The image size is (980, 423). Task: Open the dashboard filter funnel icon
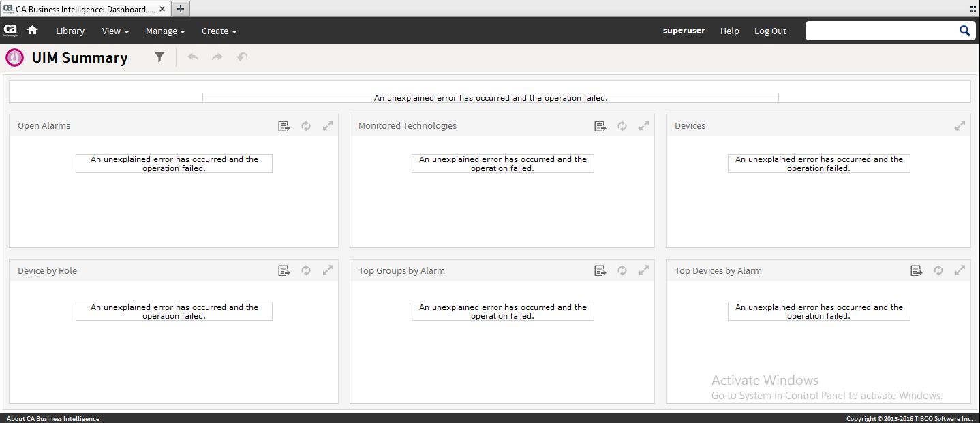click(159, 57)
